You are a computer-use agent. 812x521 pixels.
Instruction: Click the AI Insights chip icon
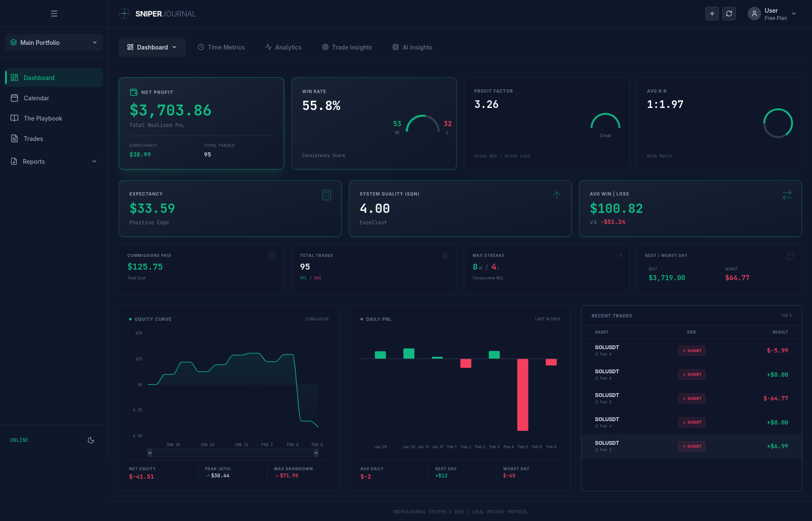(x=396, y=47)
